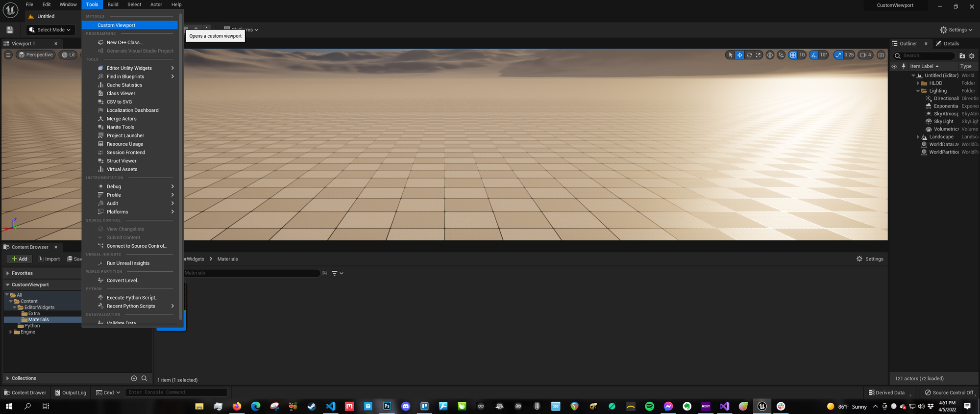Image resolution: width=980 pixels, height=414 pixels.
Task: Collapse the Untitled (Editor) world tree
Action: tap(913, 76)
